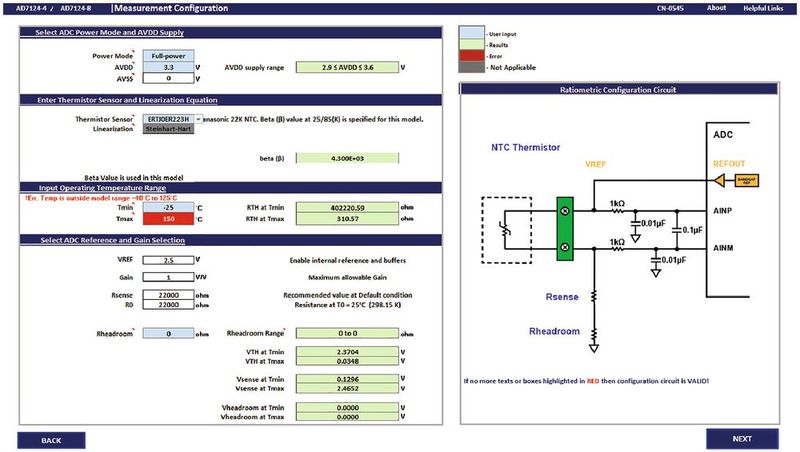
Task: Click VTH at Tmin value 2.3704
Action: [347, 351]
